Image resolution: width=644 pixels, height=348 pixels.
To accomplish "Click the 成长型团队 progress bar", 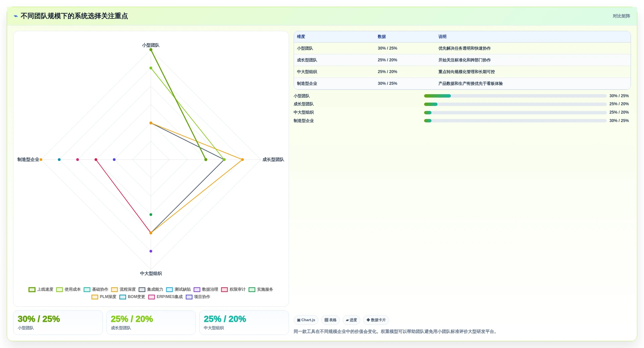I will [x=515, y=104].
